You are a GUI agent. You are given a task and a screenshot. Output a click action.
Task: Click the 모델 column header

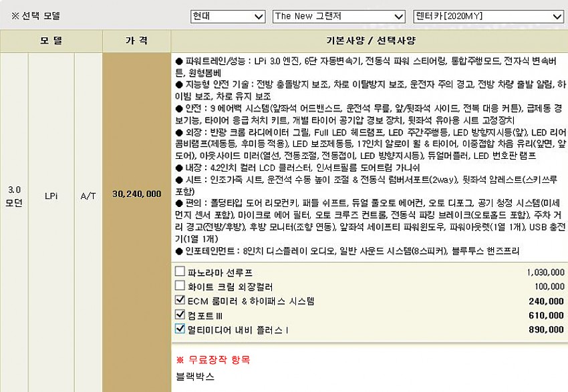51,41
